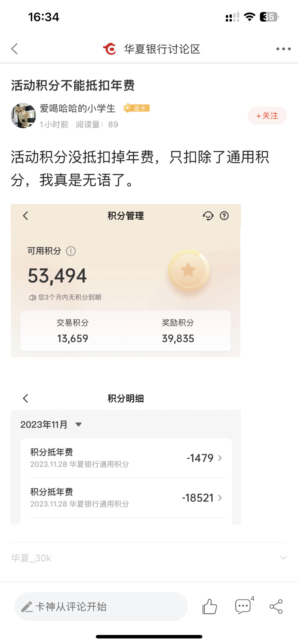Follow the author with +关注 button
The image size is (298, 644).
pyautogui.click(x=267, y=115)
